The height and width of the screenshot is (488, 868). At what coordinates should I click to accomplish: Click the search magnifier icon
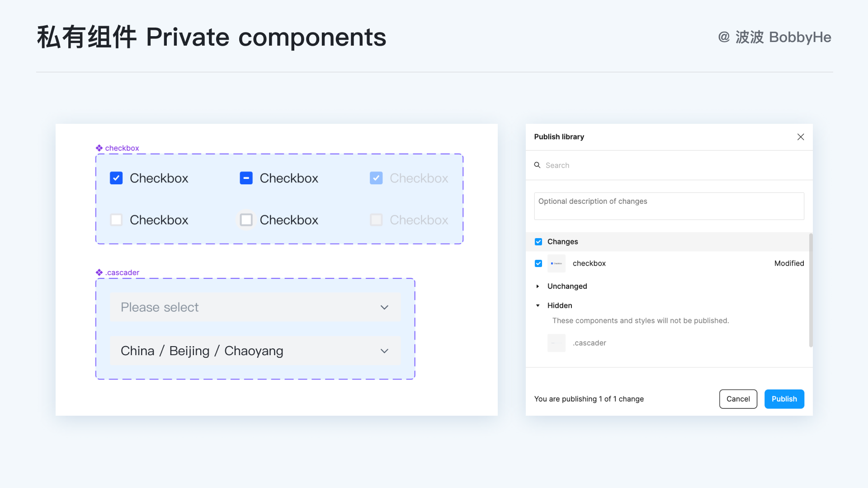pyautogui.click(x=537, y=165)
